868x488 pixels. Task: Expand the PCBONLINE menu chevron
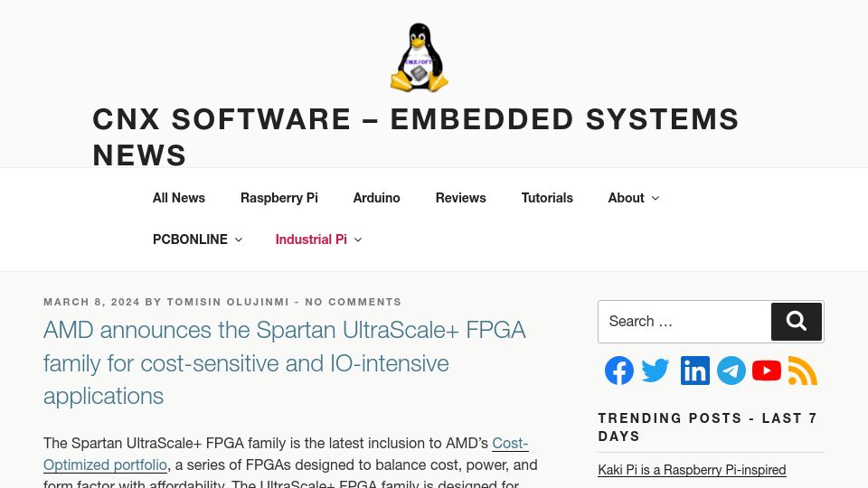239,239
